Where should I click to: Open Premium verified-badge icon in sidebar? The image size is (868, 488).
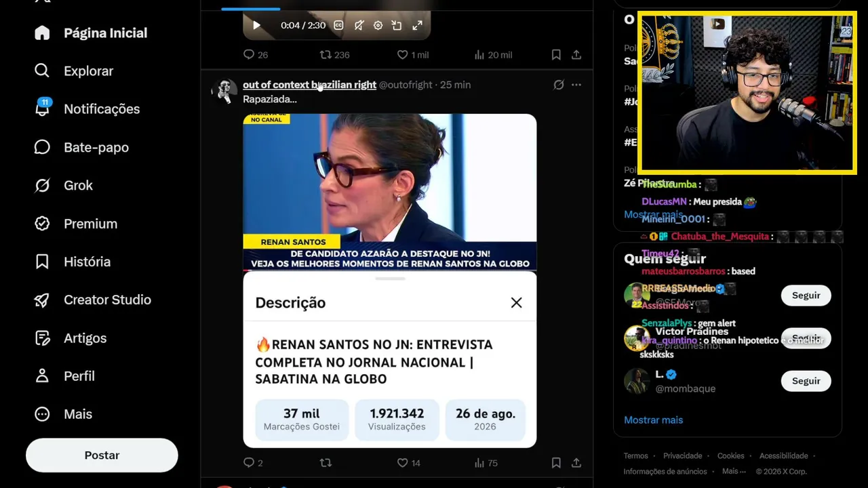pyautogui.click(x=42, y=223)
